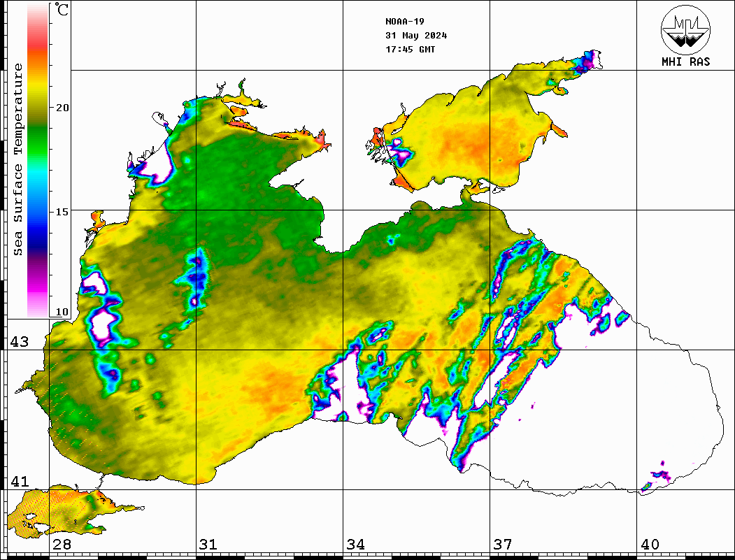Image resolution: width=735 pixels, height=560 pixels.
Task: Click the latitude label 43
Action: (19, 342)
